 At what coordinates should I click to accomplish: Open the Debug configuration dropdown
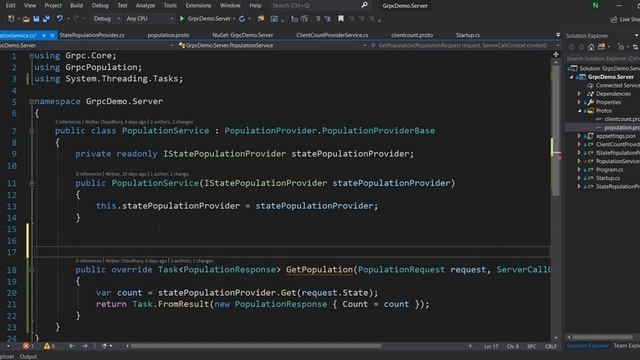click(106, 19)
